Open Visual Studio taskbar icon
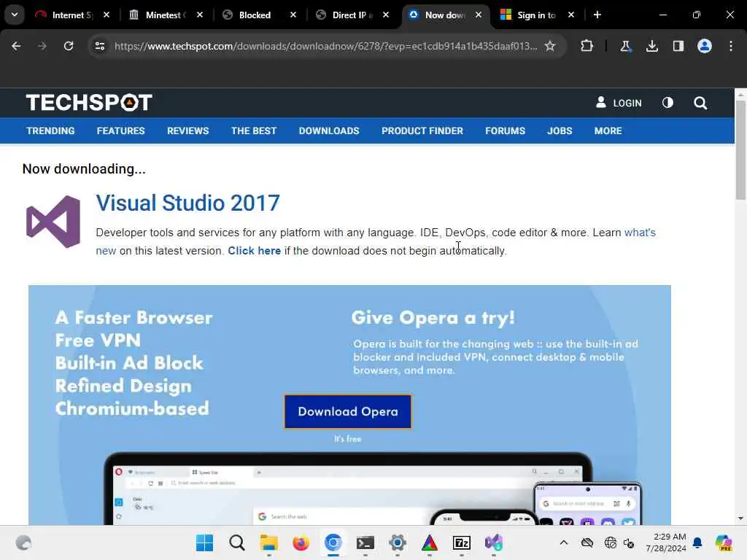 pyautogui.click(x=494, y=542)
